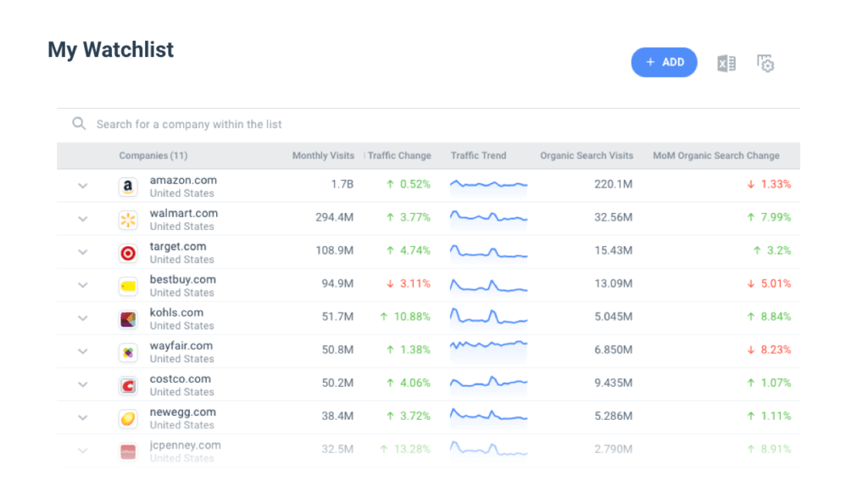Click the 9.435M organic search value

614,383
